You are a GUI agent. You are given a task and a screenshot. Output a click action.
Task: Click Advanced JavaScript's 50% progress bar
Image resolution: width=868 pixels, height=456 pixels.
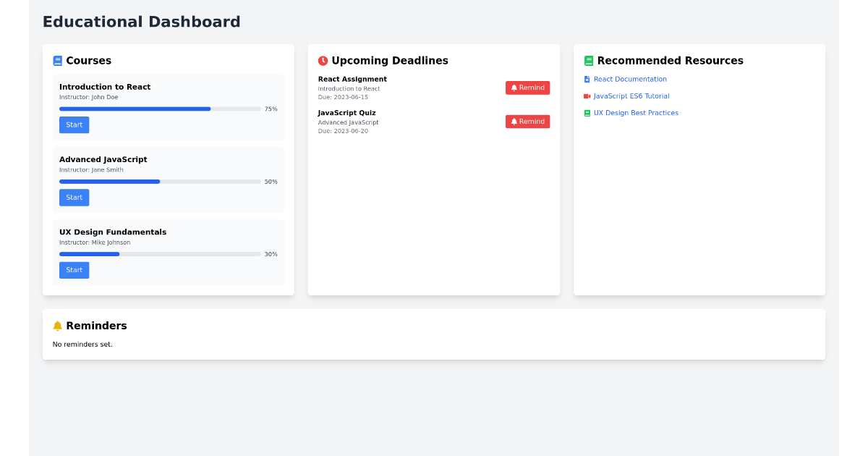click(159, 181)
